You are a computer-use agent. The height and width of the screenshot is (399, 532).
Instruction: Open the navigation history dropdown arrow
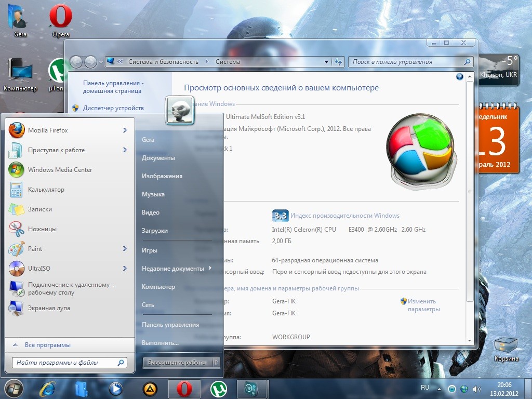click(x=101, y=62)
